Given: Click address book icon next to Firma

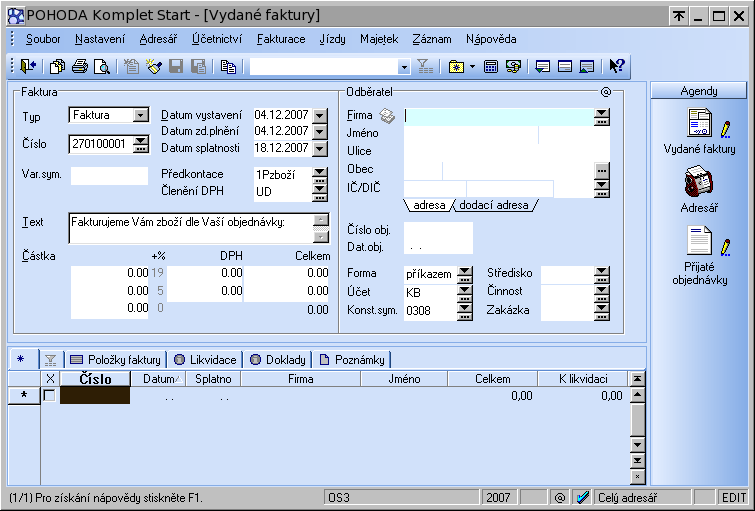Looking at the screenshot, I should click(388, 116).
